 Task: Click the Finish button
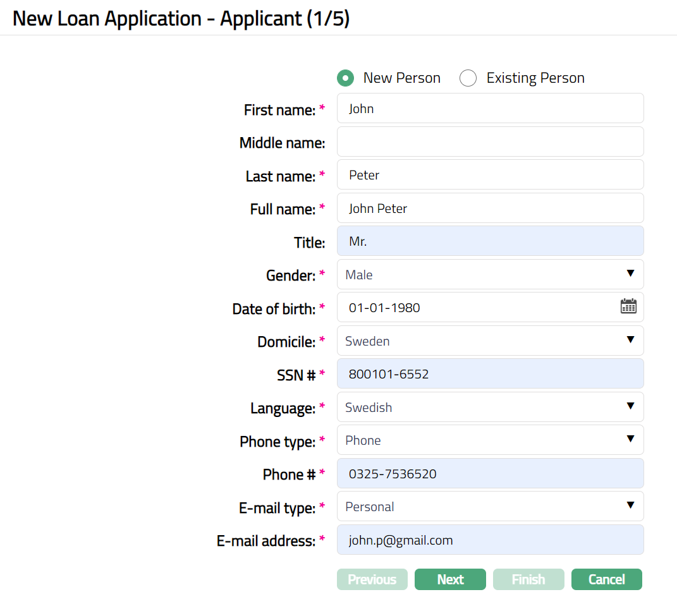click(x=528, y=579)
